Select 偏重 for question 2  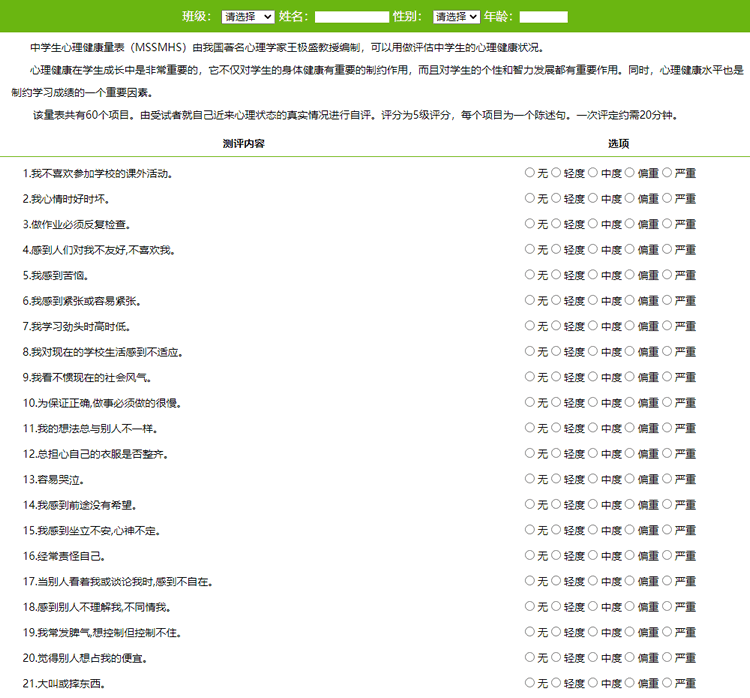click(629, 198)
